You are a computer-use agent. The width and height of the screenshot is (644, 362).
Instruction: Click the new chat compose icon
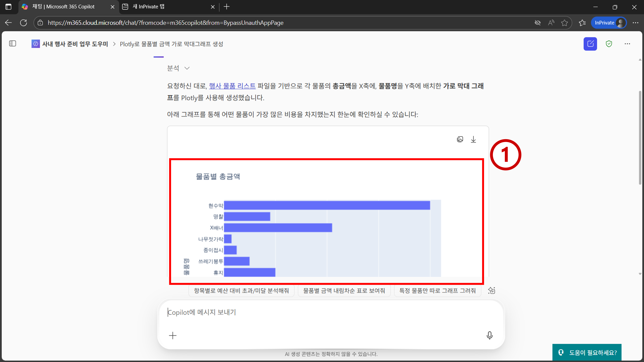(x=590, y=44)
